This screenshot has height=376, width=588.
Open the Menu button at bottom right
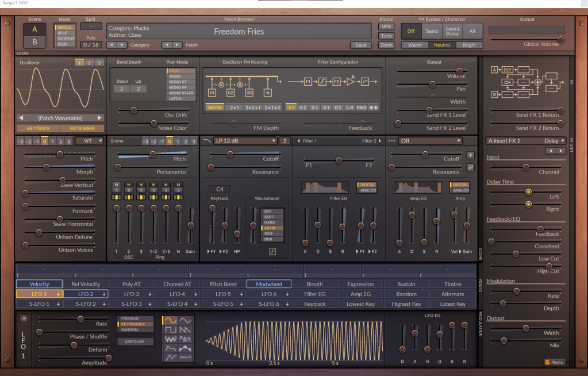pos(555,362)
